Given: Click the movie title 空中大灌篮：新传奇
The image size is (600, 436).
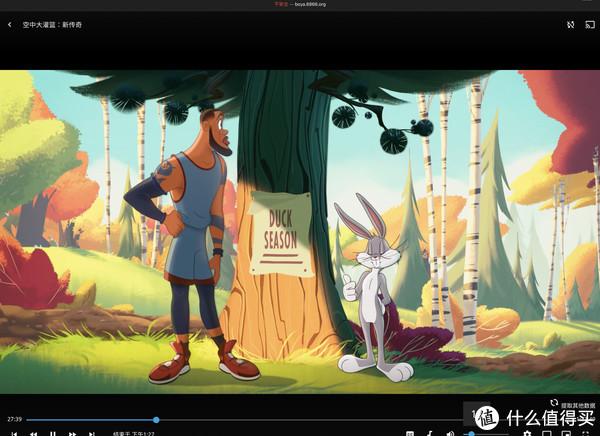Looking at the screenshot, I should coord(52,24).
